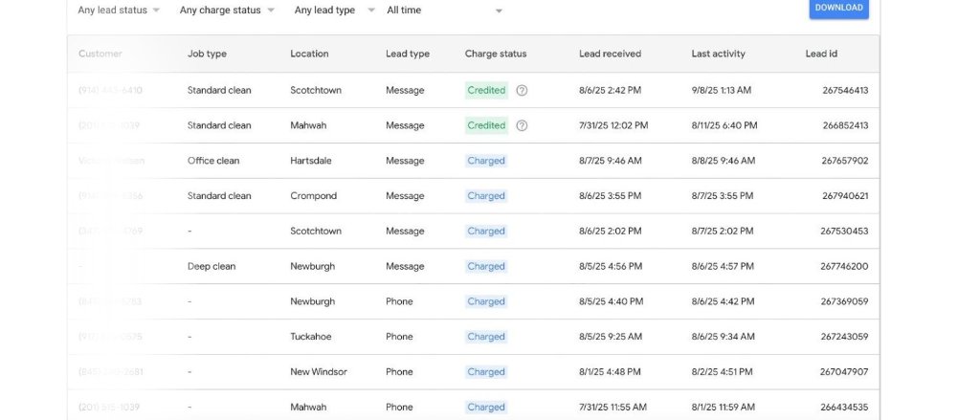Open the Any lead status filter

coord(119,11)
